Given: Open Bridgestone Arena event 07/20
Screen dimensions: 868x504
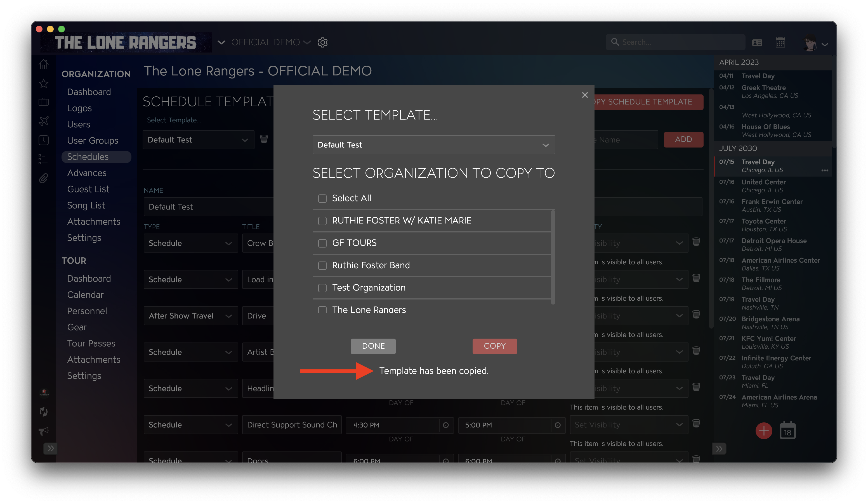Looking at the screenshot, I should tap(773, 323).
